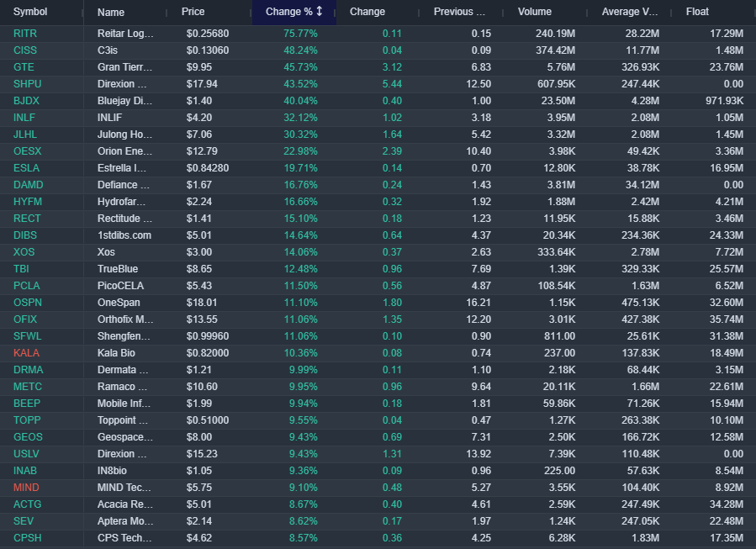Viewport: 756px width, 549px height.
Task: Click the ESLA ticker symbol
Action: click(27, 168)
